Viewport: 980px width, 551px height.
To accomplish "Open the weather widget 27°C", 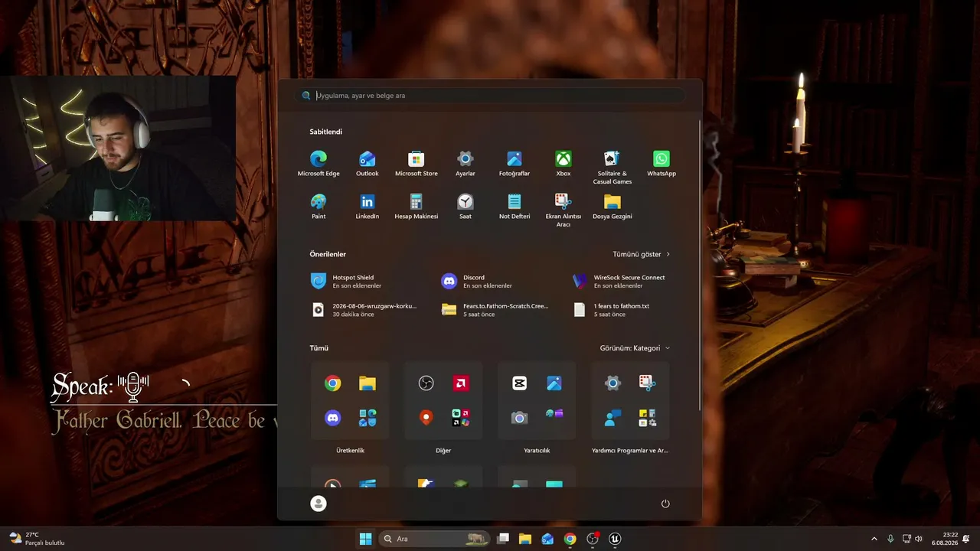I will pos(36,539).
